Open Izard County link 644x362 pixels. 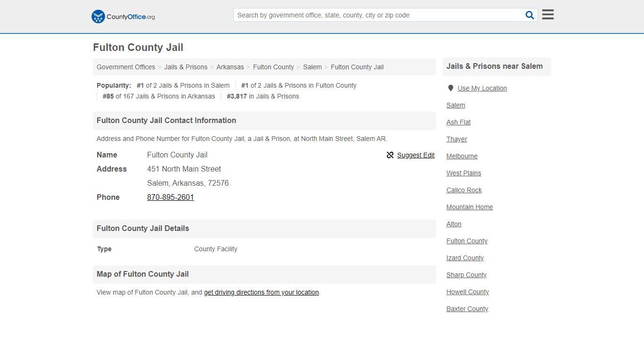465,258
